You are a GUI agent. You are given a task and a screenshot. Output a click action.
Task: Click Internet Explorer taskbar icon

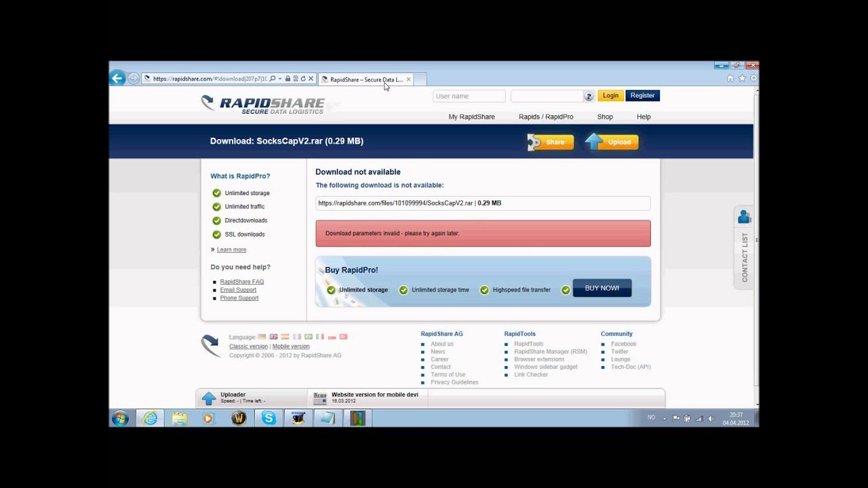[150, 418]
